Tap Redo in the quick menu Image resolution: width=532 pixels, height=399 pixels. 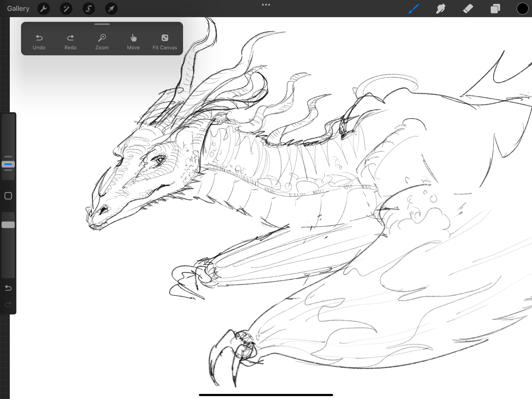70,42
